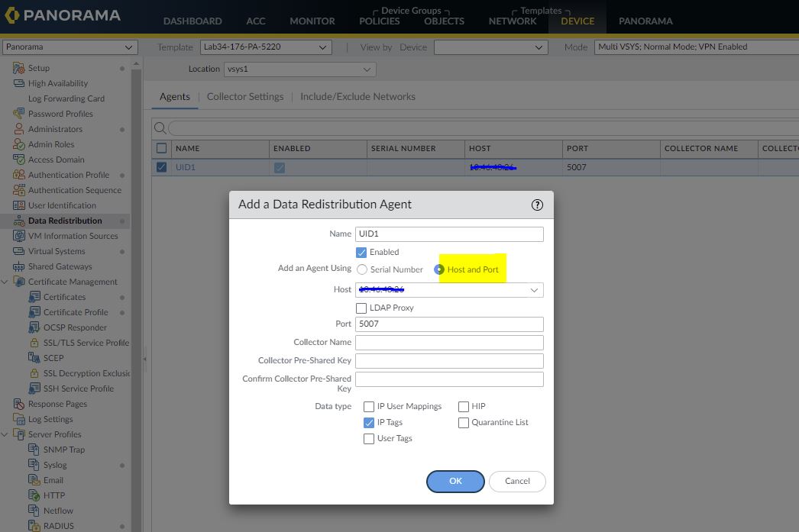Click the search magnifier above the agents table
Image resolution: width=799 pixels, height=532 pixels.
(x=160, y=127)
